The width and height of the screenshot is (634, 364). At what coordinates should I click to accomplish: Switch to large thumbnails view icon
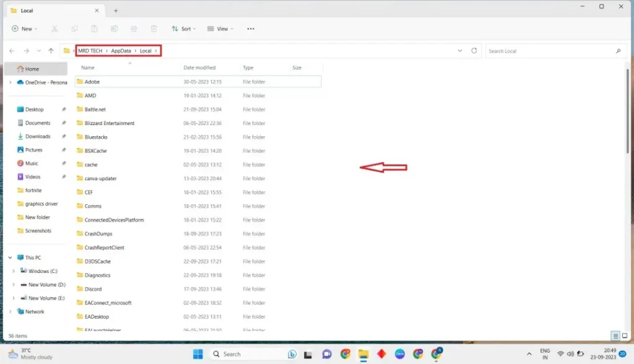[x=625, y=336]
